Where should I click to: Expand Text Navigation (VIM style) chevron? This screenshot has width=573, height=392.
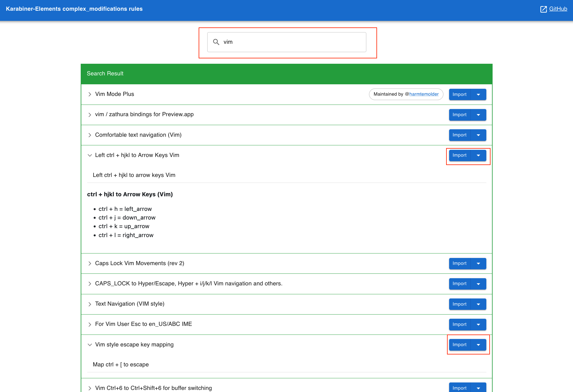[x=90, y=304]
